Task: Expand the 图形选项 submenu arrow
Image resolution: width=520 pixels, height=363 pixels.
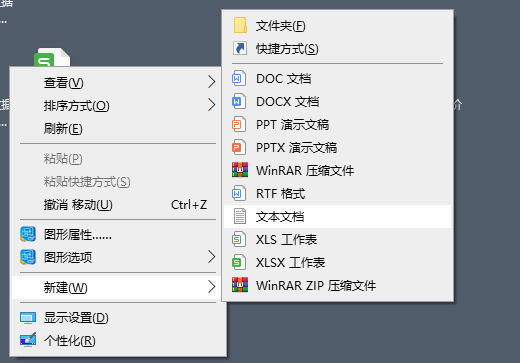Action: tap(211, 257)
